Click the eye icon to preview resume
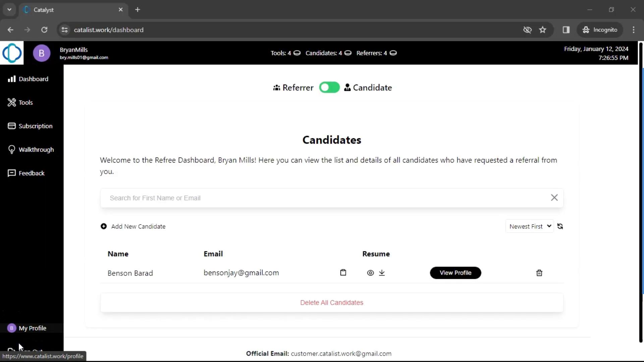Image resolution: width=644 pixels, height=362 pixels. click(x=370, y=272)
